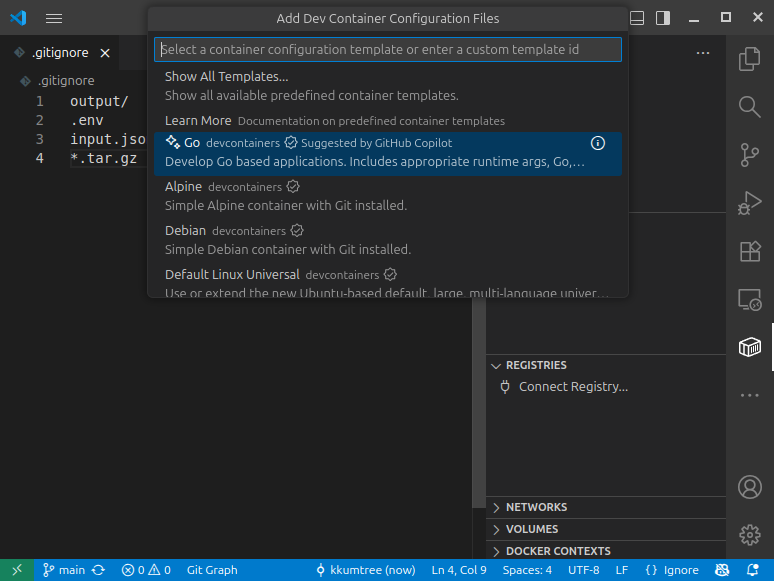Open the Run and Debug view icon
Viewport: 774px width, 581px height.
(x=749, y=203)
